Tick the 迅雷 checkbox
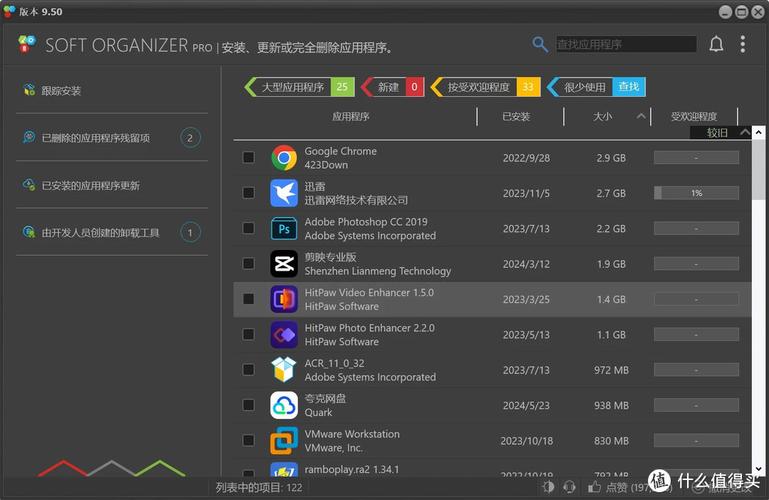This screenshot has width=769, height=500. click(249, 193)
